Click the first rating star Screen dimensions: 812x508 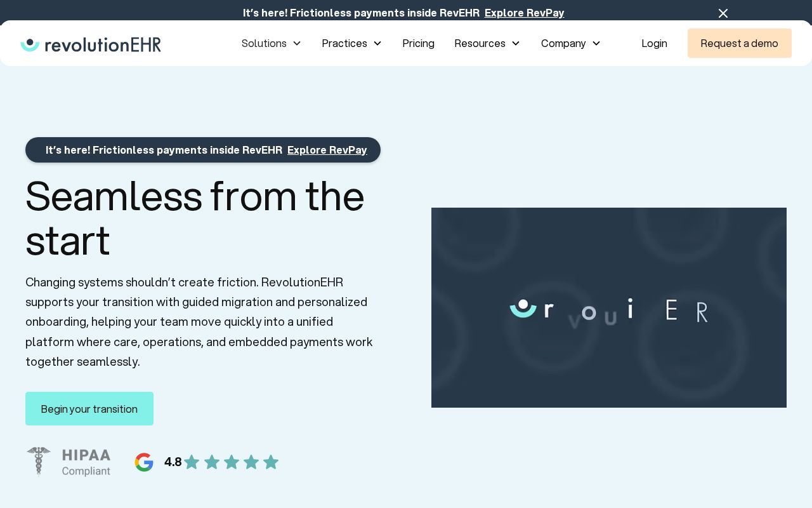tap(192, 462)
